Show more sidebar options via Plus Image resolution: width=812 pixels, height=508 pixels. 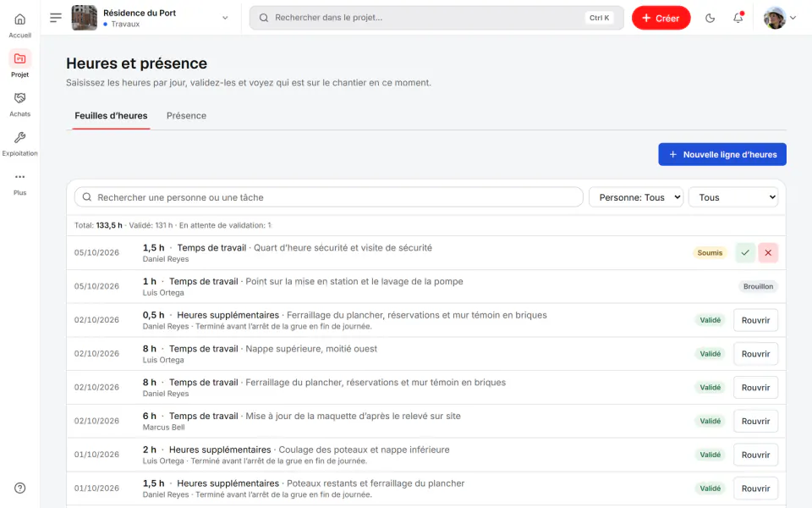coord(19,183)
